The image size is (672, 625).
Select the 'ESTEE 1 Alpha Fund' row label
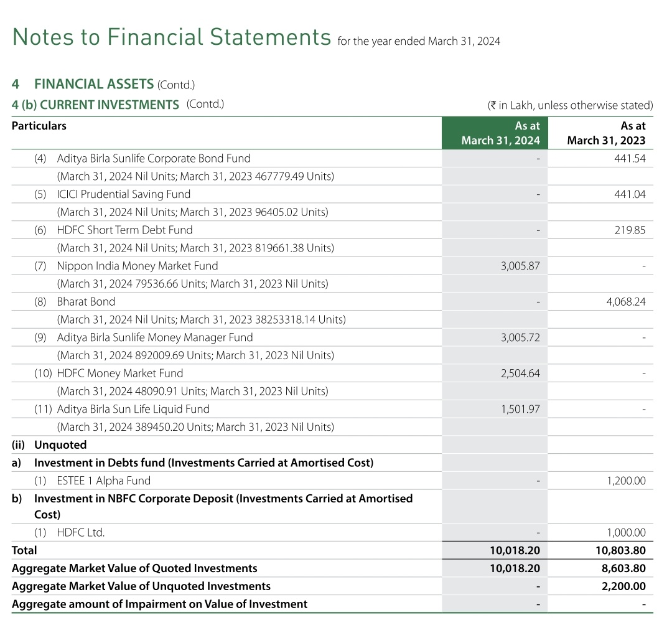click(x=104, y=481)
